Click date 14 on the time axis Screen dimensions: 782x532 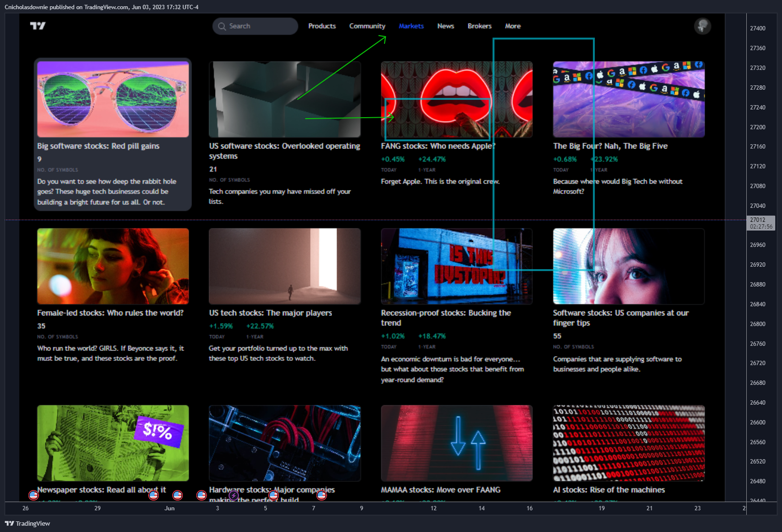pyautogui.click(x=481, y=508)
